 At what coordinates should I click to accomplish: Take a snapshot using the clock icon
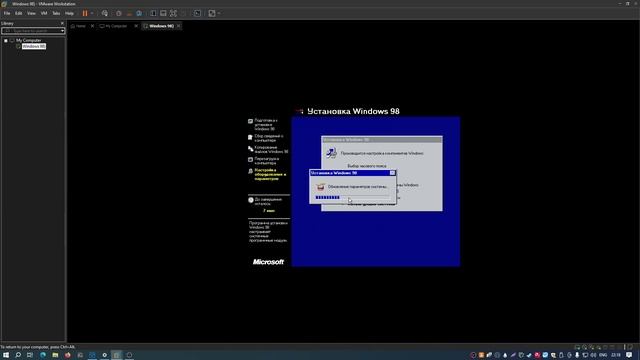[119, 13]
